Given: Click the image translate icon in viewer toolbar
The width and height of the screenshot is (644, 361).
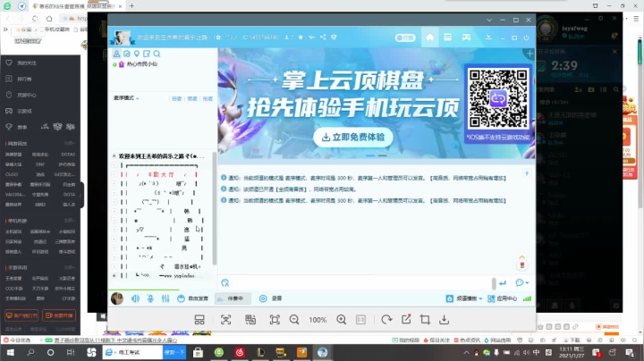Looking at the screenshot, I should click(250, 320).
